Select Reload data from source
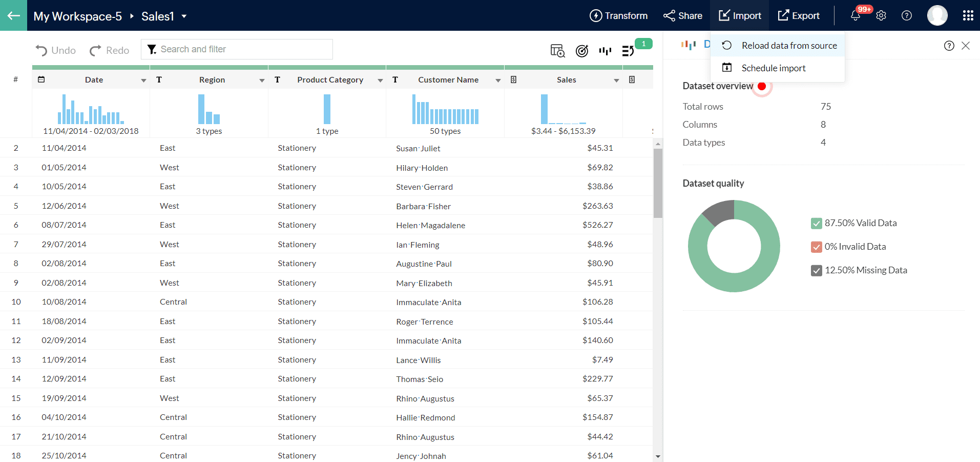Viewport: 980px width, 462px height. click(789, 46)
